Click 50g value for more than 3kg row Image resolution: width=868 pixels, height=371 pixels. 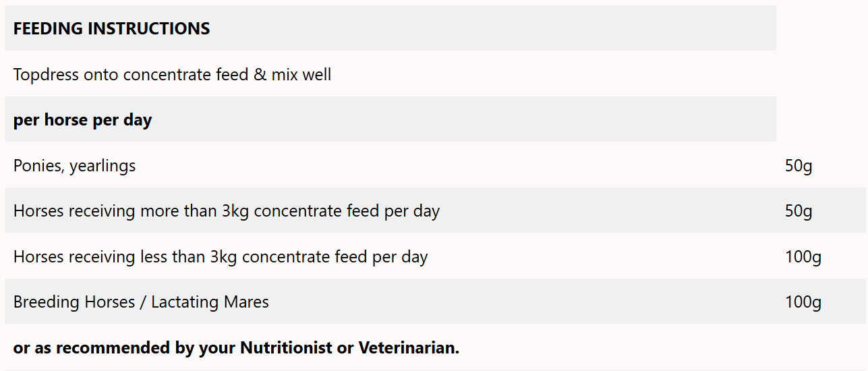click(x=799, y=211)
